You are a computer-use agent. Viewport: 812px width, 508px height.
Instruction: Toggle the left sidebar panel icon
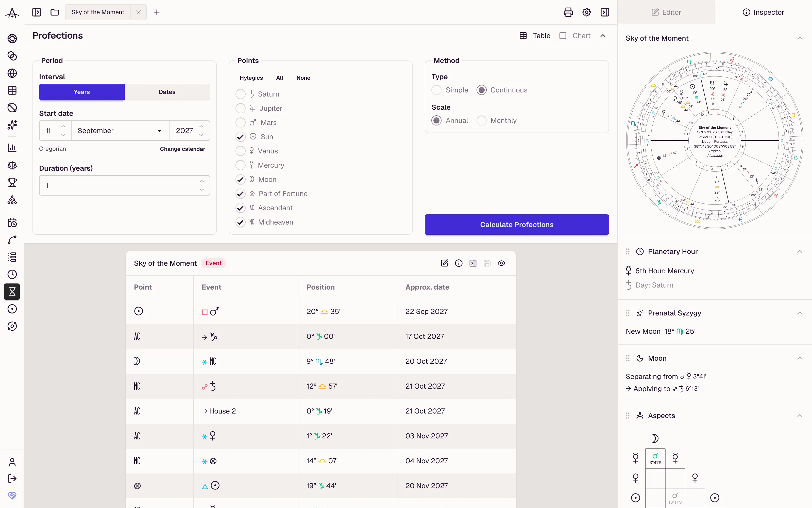[x=37, y=12]
